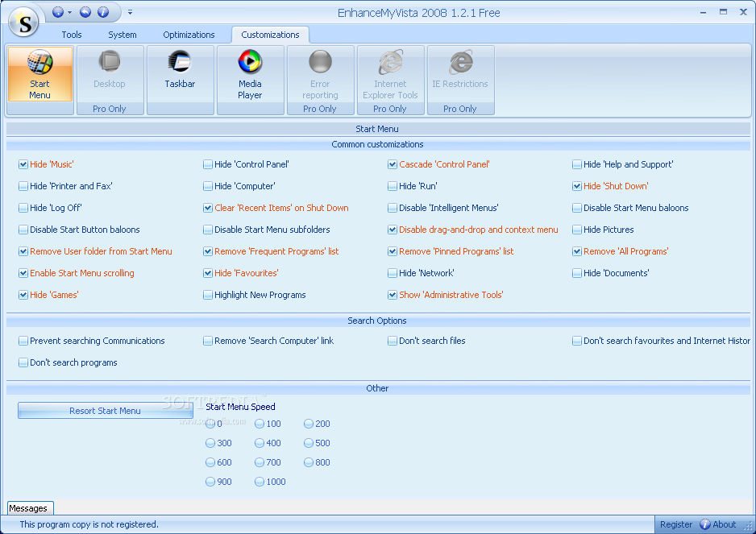
Task: Toggle Hide 'Favourites' checkbox
Action: pos(208,273)
